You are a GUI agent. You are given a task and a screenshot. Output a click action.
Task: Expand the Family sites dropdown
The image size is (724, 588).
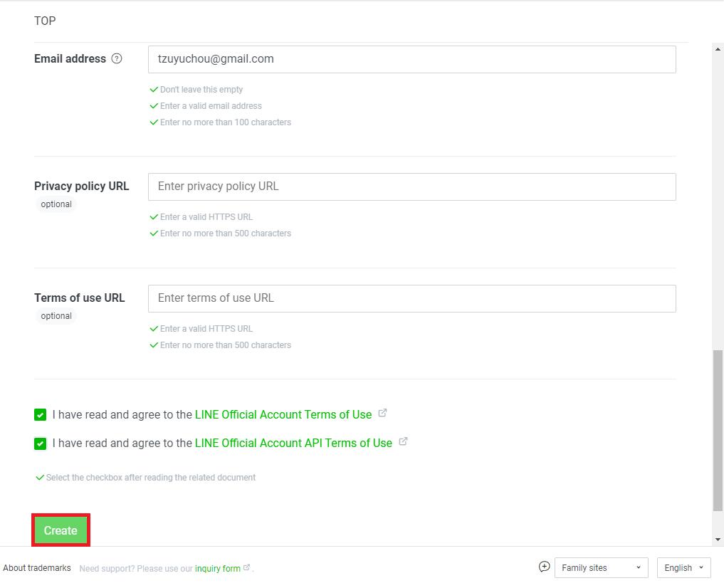click(601, 567)
